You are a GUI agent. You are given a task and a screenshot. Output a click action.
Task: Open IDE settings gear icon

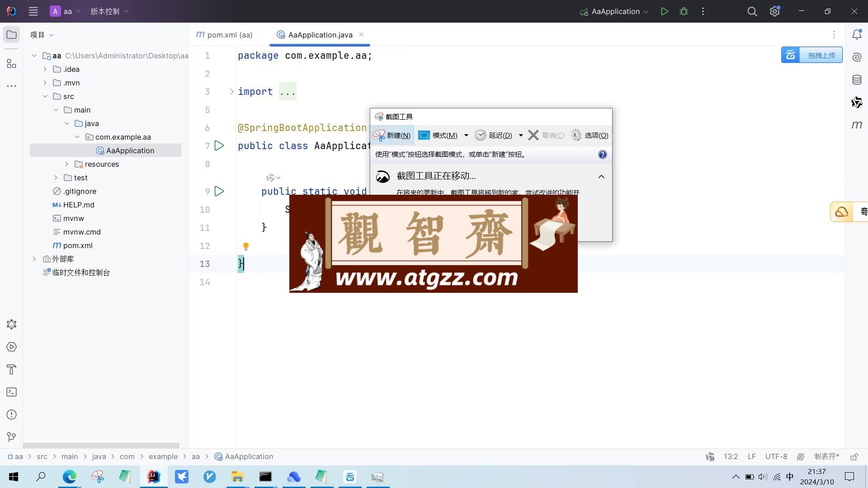pyautogui.click(x=774, y=11)
